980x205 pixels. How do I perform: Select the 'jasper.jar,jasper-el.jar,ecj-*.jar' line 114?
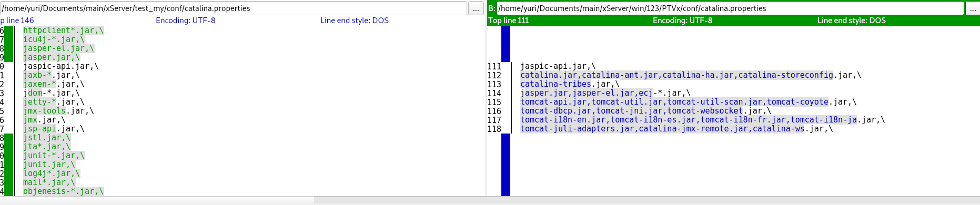point(605,93)
